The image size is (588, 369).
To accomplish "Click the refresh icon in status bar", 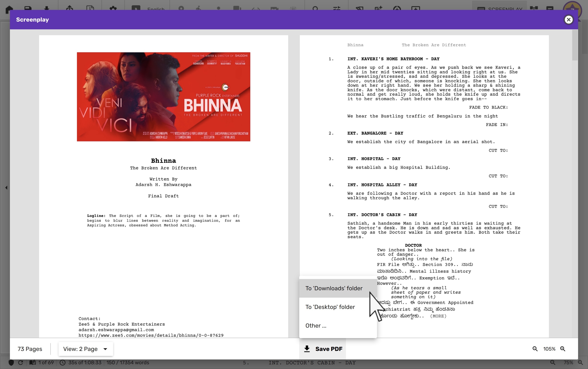I will [21, 362].
